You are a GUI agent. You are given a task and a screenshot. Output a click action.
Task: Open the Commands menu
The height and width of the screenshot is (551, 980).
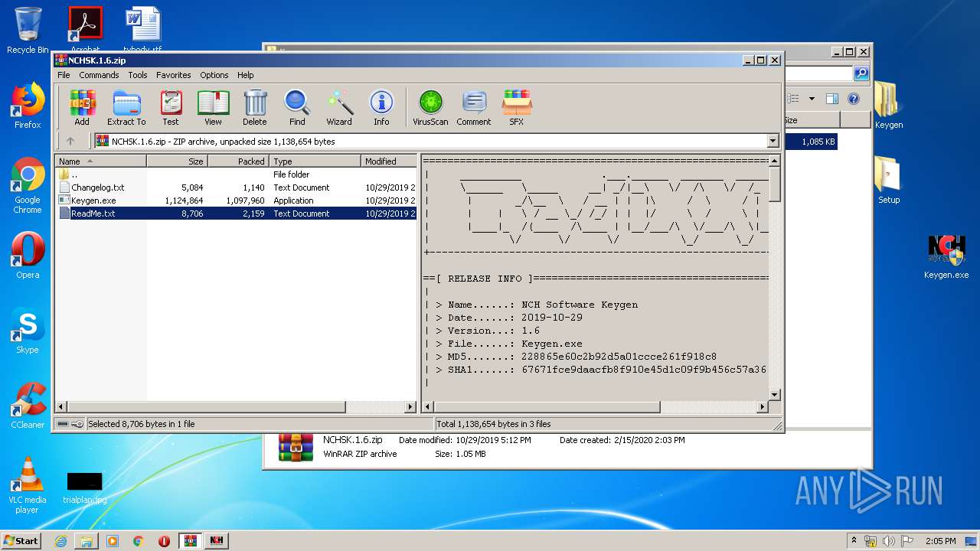tap(99, 75)
